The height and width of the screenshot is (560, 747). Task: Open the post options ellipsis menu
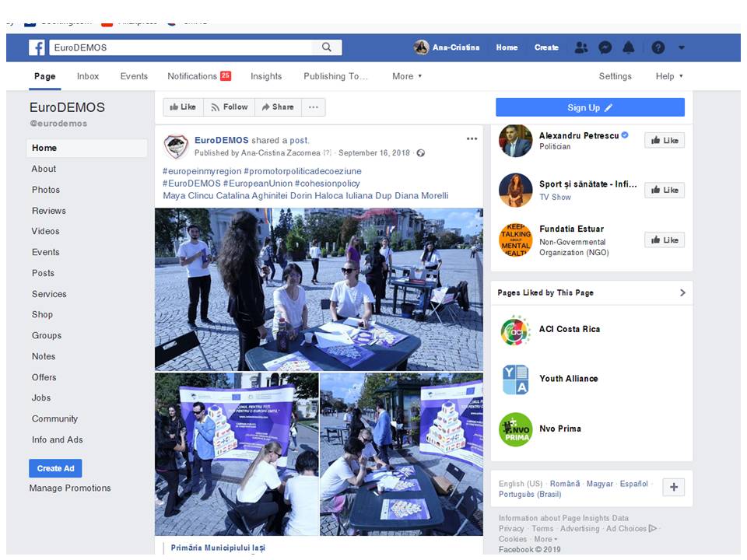tap(472, 138)
